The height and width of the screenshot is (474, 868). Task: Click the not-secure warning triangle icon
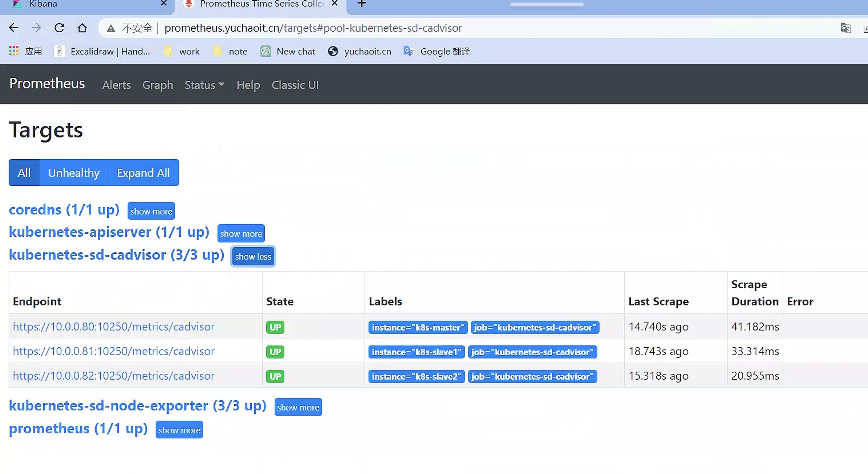(111, 28)
